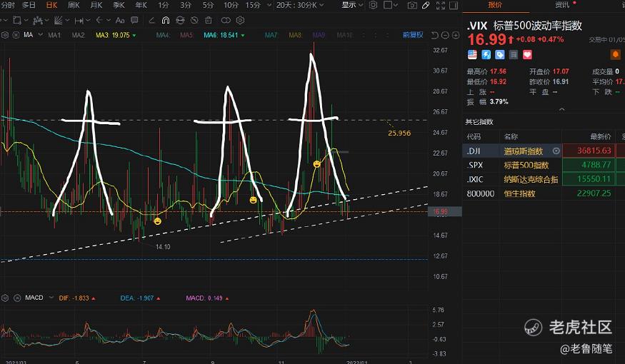Select the comment bubble annotation tool
Screen dimensions: 625x364
(x=134, y=20)
